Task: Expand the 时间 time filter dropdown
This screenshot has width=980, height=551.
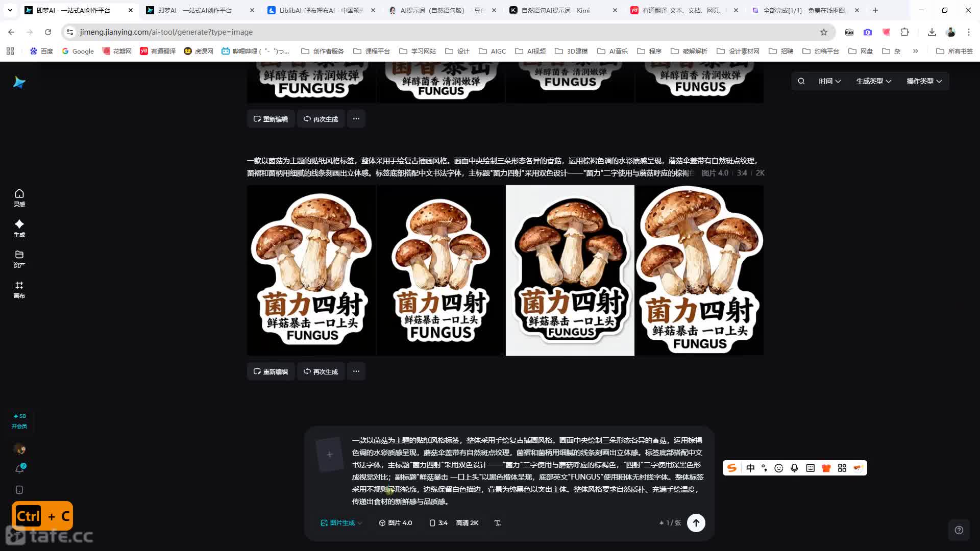Action: pyautogui.click(x=829, y=81)
